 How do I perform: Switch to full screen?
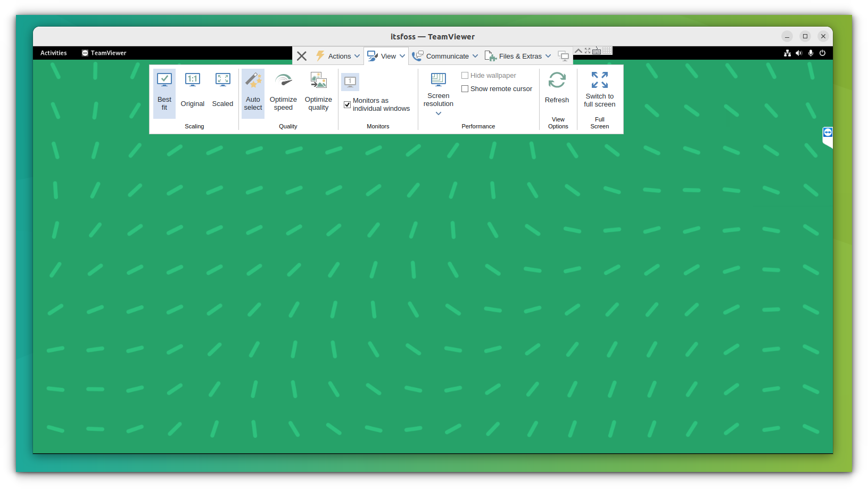600,88
